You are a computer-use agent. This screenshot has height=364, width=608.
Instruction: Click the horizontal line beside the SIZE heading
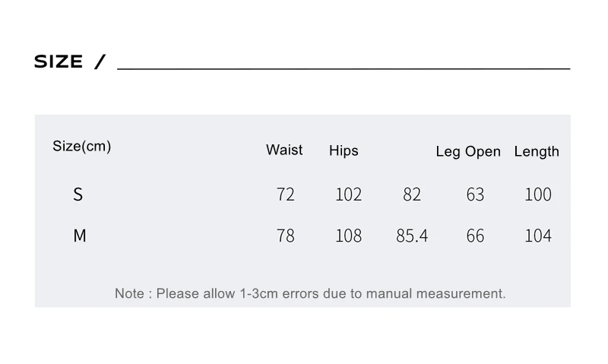[344, 68]
